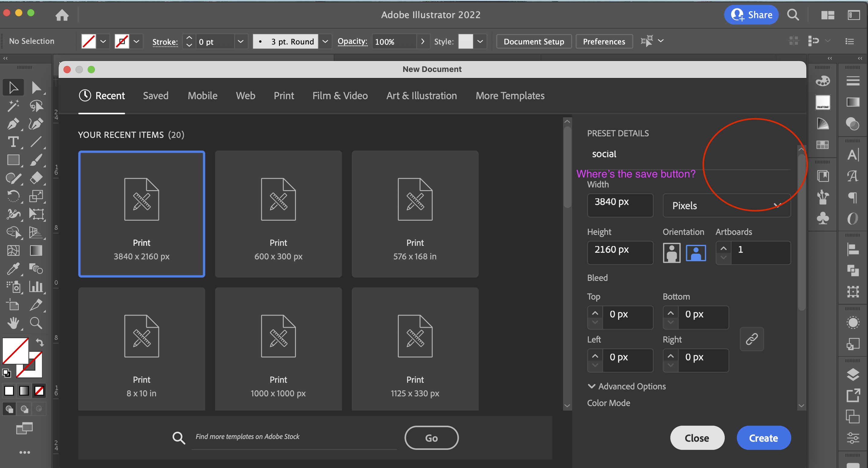Select the Zoom tool
This screenshot has width=868, height=468.
click(x=36, y=323)
